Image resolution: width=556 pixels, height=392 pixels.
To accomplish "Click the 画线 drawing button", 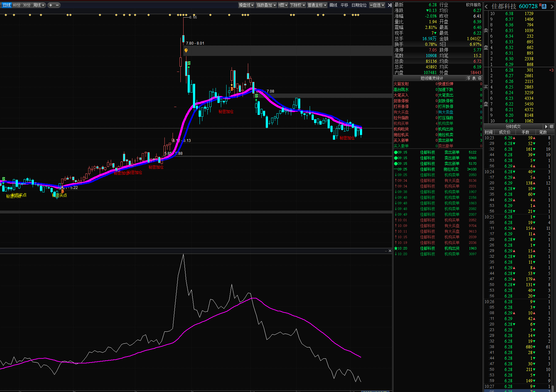I will tap(333, 5).
